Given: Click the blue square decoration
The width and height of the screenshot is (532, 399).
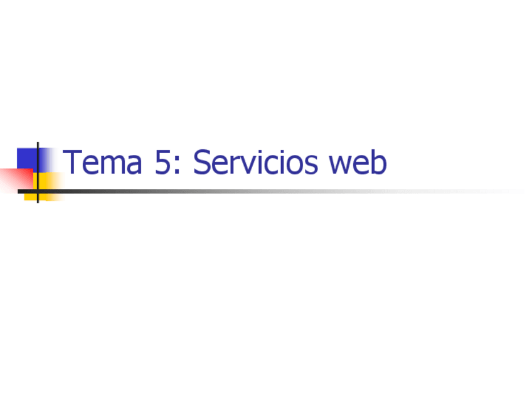Looking at the screenshot, I should (29, 159).
